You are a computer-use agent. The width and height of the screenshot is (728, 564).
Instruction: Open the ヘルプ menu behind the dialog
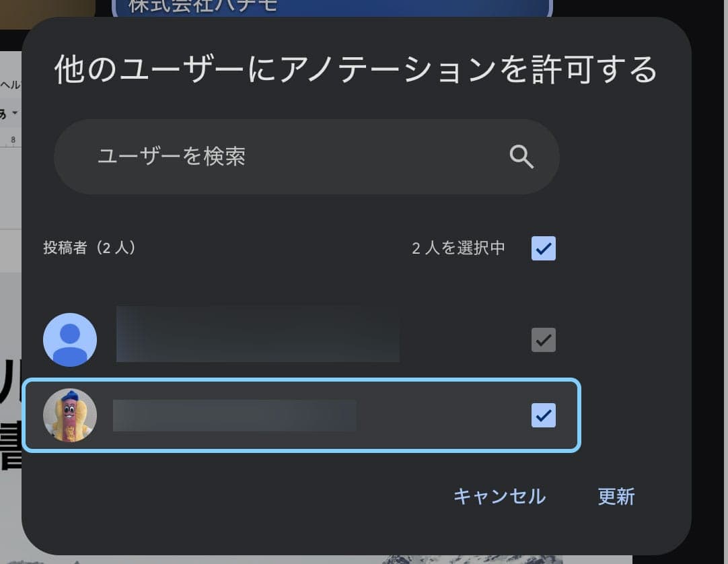[9, 85]
